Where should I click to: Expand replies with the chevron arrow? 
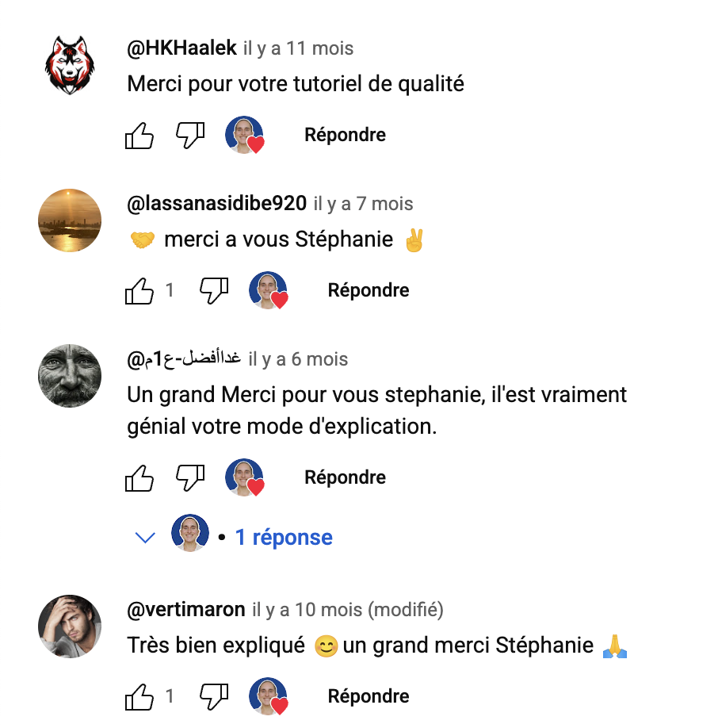coord(145,538)
